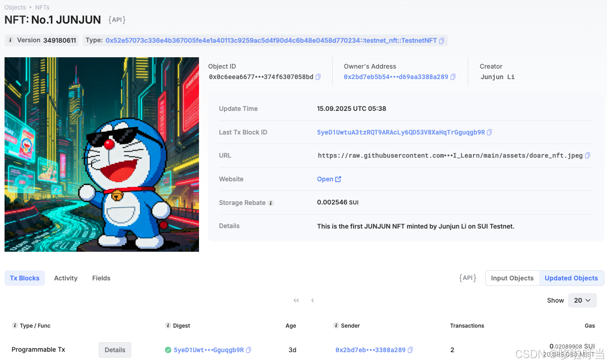Copy the Owner's Address via its copy icon
The width and height of the screenshot is (607, 364).
tap(453, 77)
